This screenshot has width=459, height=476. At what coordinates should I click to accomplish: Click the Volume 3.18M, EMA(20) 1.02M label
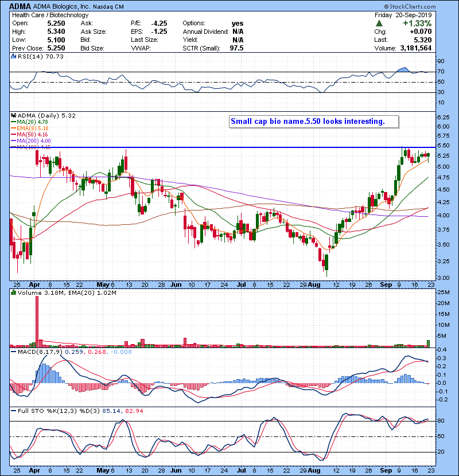pyautogui.click(x=67, y=292)
